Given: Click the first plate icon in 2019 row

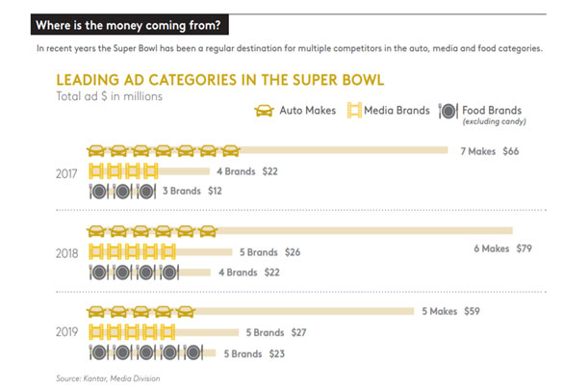Looking at the screenshot, I should tap(97, 352).
